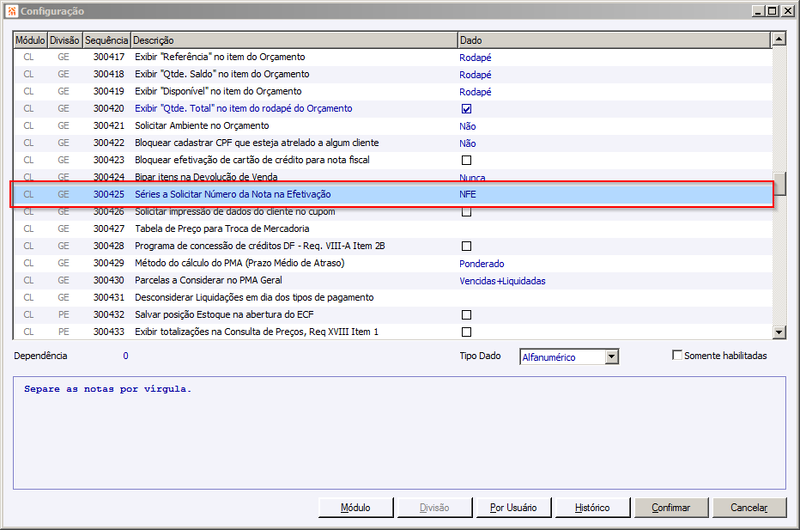Image resolution: width=800 pixels, height=530 pixels.
Task: Click sequence number 300428
Action: click(109, 246)
